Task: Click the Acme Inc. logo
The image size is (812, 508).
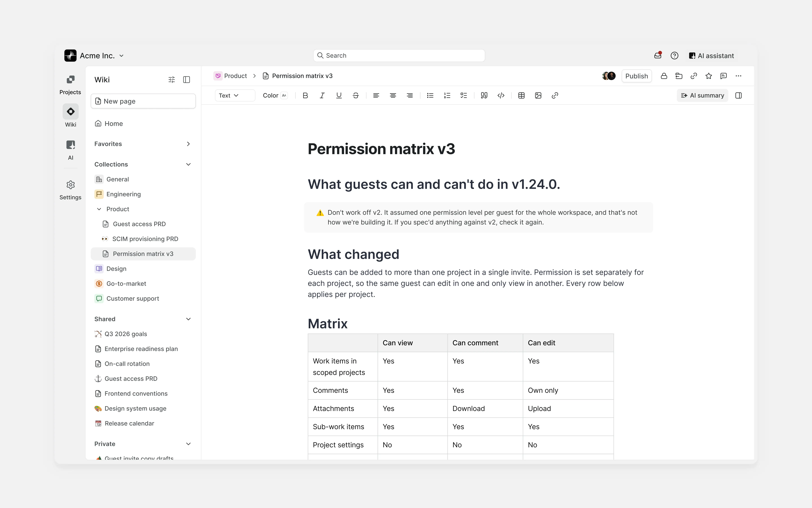Action: tap(70, 55)
